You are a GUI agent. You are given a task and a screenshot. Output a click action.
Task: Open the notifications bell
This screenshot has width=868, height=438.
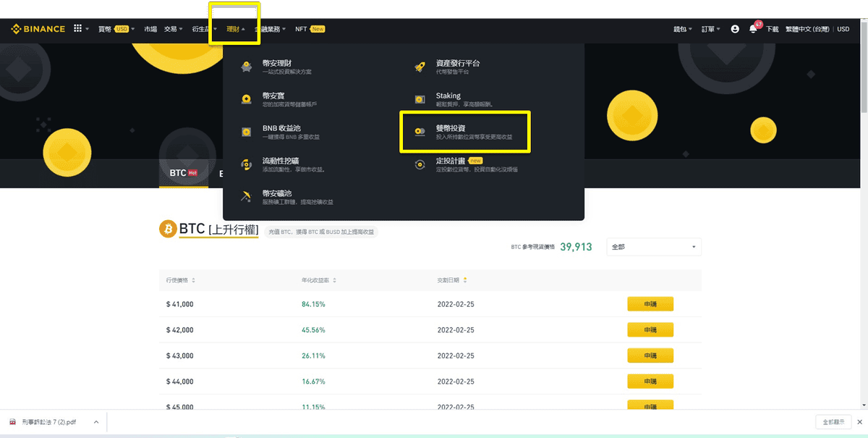[753, 29]
